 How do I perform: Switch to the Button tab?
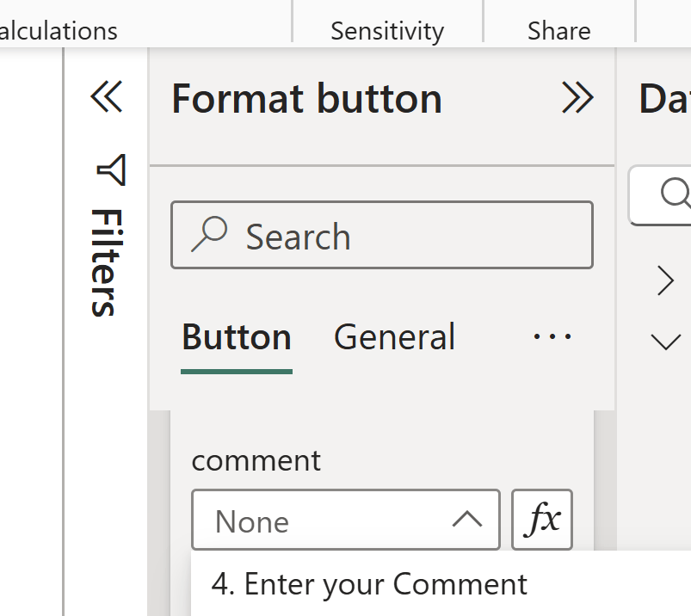point(237,337)
